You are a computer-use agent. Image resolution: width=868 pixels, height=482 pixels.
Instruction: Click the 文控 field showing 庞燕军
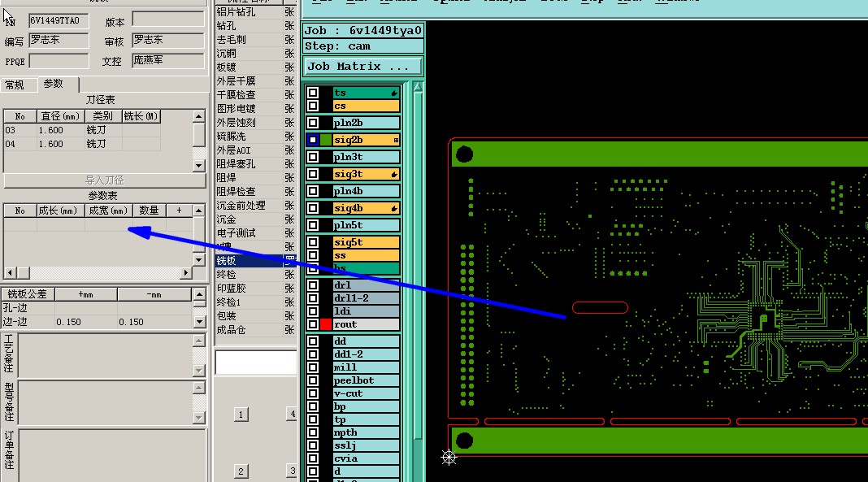coord(168,60)
